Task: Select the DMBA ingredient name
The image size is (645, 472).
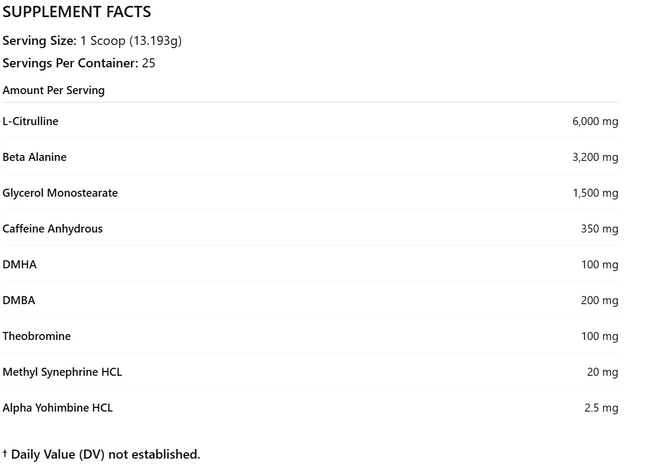Action: 19,300
